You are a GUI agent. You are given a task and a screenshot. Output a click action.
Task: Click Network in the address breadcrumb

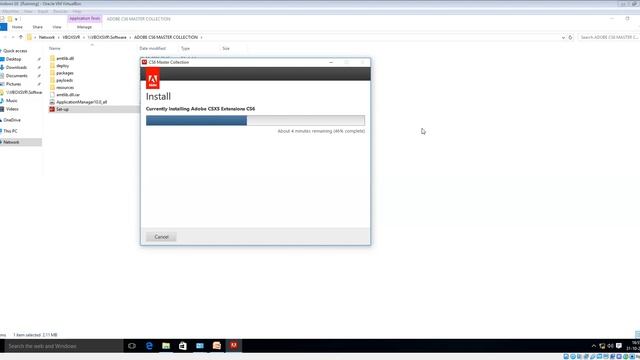click(47, 37)
